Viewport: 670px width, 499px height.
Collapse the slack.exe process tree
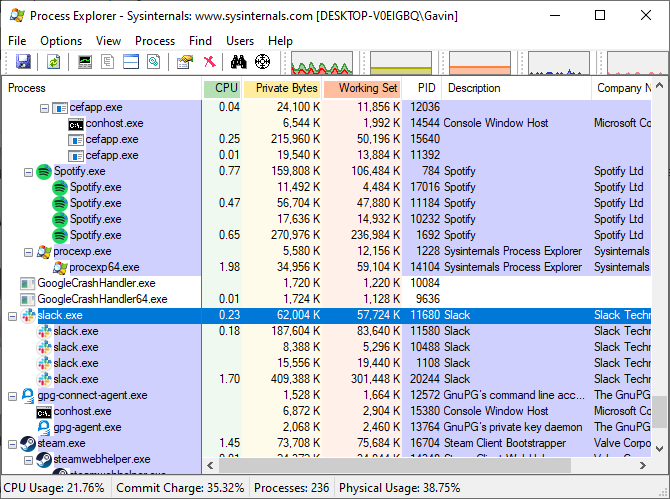12,317
